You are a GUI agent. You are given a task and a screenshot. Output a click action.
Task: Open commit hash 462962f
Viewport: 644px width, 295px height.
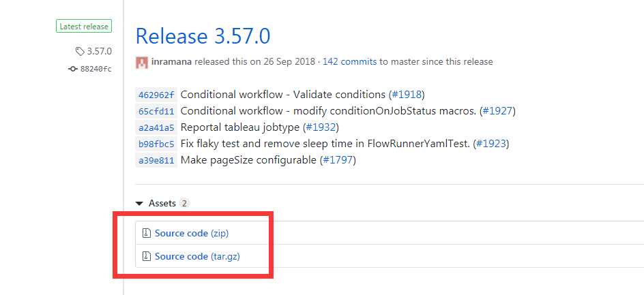[x=156, y=95]
